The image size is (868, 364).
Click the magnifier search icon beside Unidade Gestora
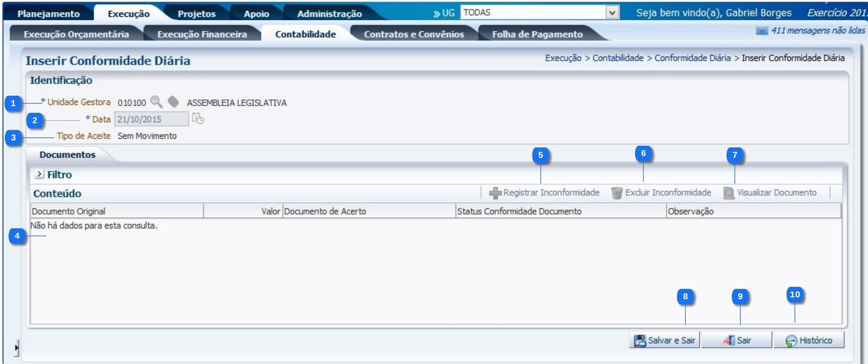156,102
